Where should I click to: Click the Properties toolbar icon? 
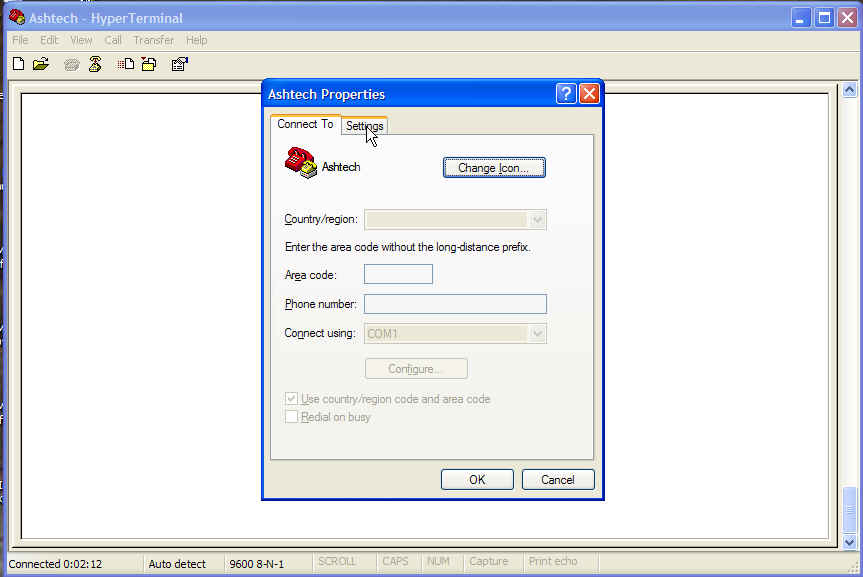click(179, 64)
